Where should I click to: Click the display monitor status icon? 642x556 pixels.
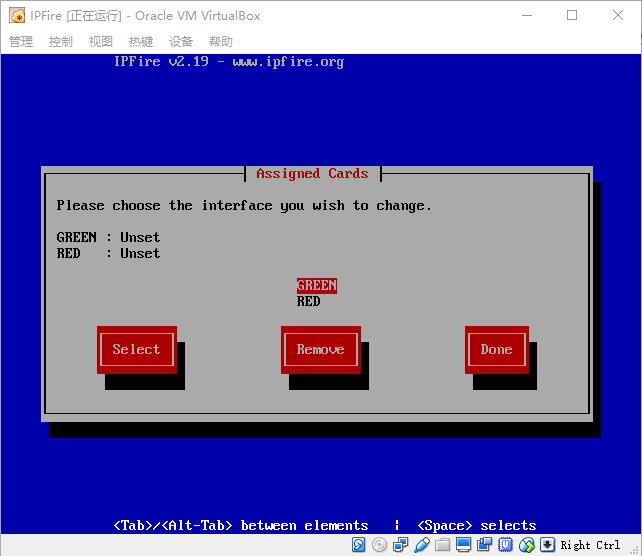coord(463,545)
